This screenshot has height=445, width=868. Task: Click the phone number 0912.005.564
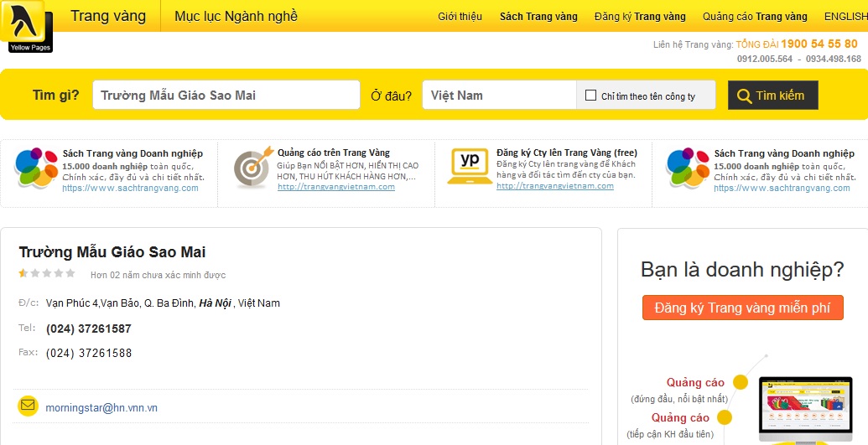[765, 59]
